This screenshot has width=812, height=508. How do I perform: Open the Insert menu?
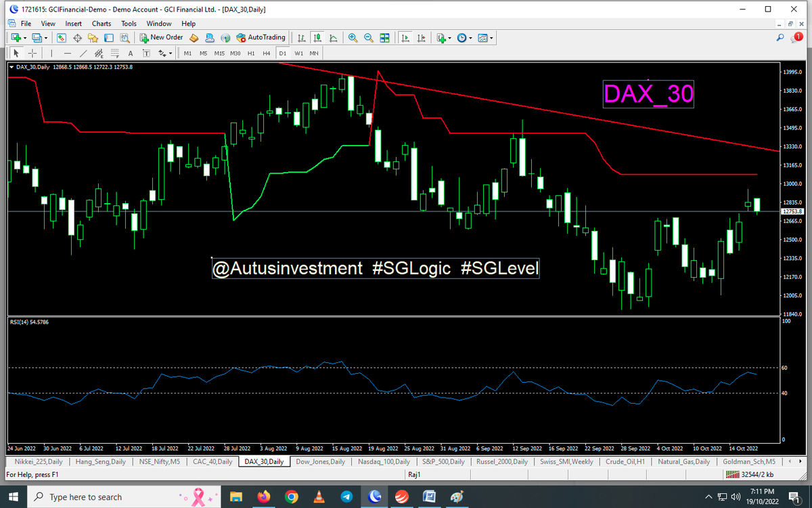tap(74, 24)
